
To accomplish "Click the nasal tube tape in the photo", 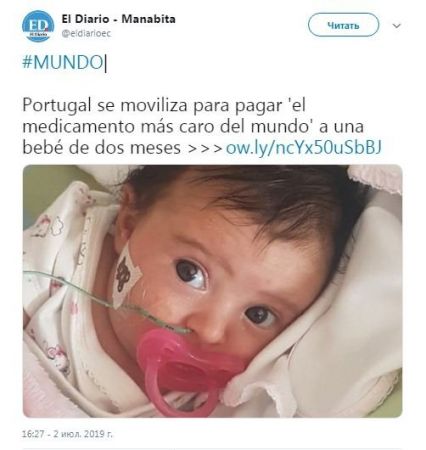I will (125, 275).
